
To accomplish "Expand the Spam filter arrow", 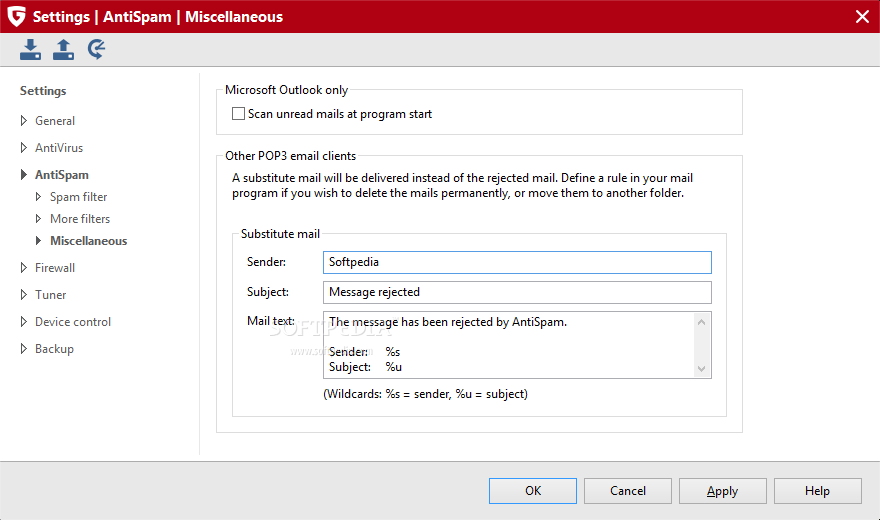I will 38,196.
